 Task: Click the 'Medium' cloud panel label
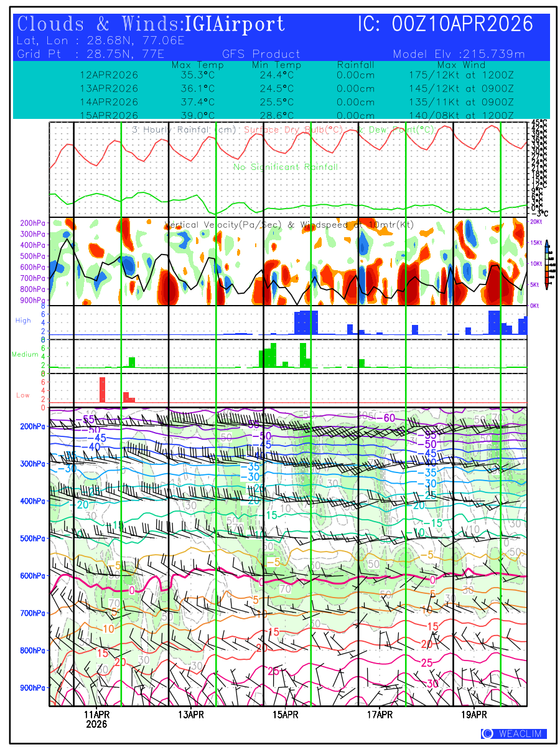coord(25,355)
